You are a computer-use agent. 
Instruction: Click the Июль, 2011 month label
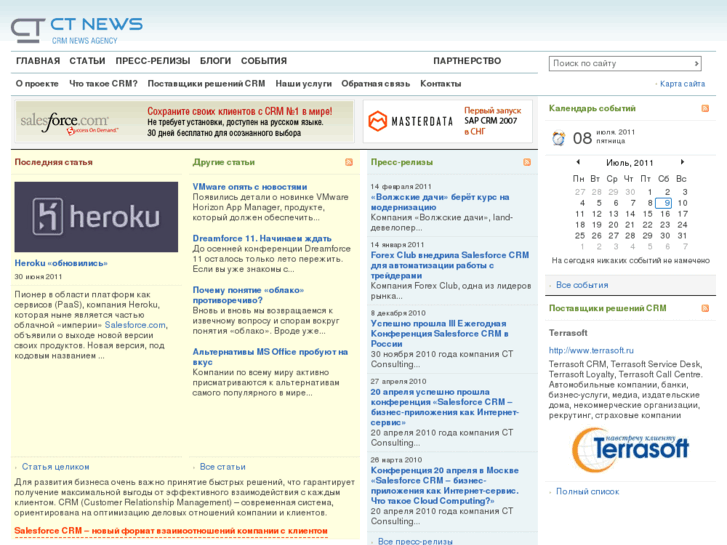coord(630,163)
